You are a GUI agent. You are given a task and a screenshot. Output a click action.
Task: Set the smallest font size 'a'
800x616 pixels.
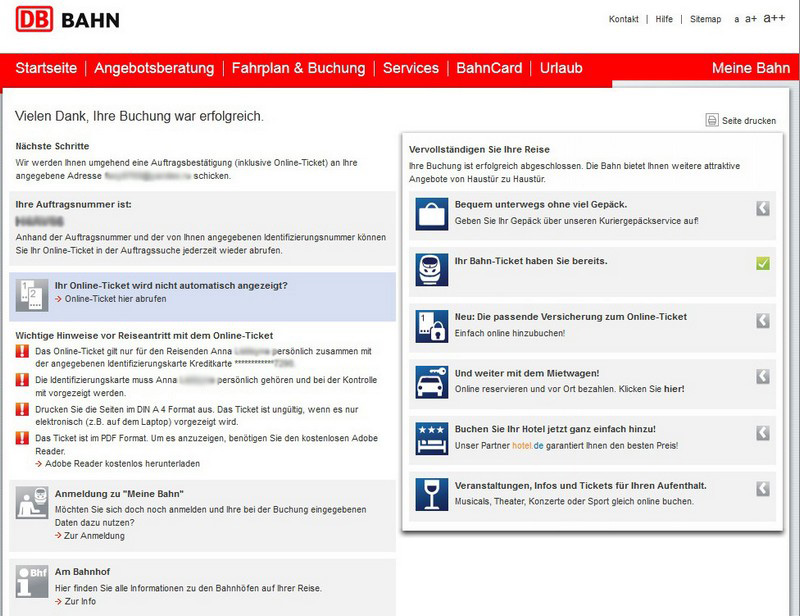(737, 19)
